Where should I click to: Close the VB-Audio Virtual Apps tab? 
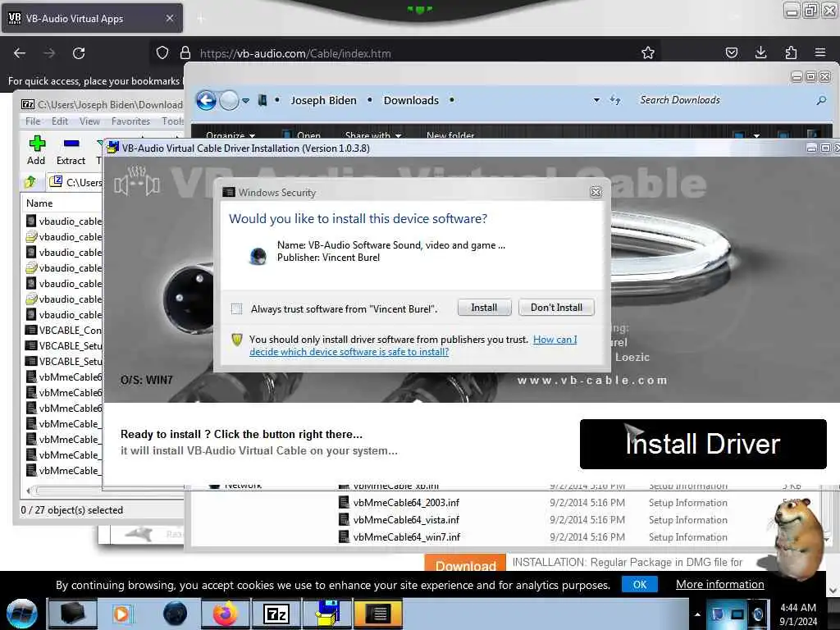[170, 18]
